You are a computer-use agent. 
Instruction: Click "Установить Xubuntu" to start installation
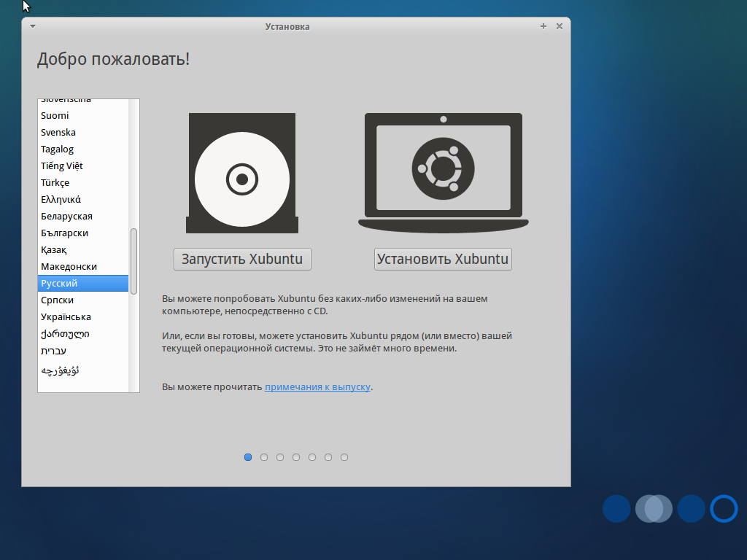[x=443, y=259]
